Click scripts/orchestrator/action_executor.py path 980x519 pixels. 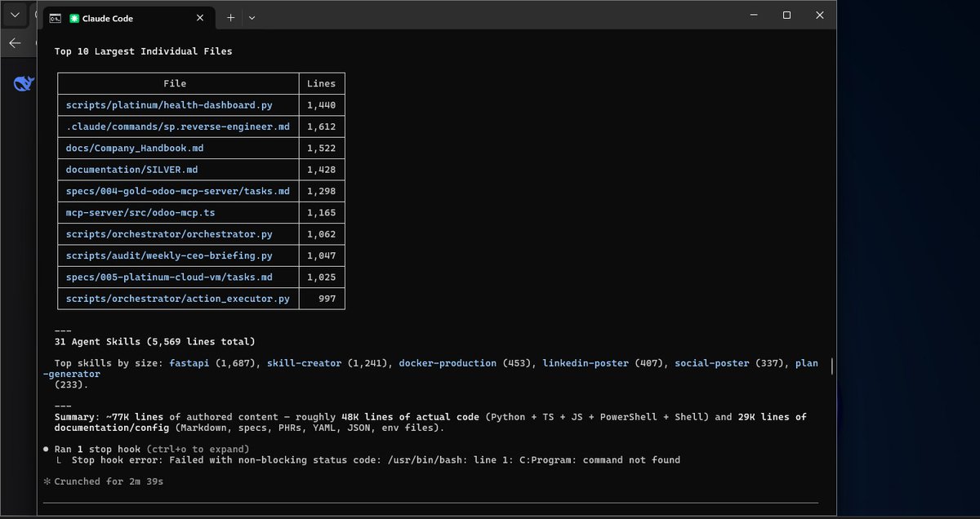pos(178,299)
